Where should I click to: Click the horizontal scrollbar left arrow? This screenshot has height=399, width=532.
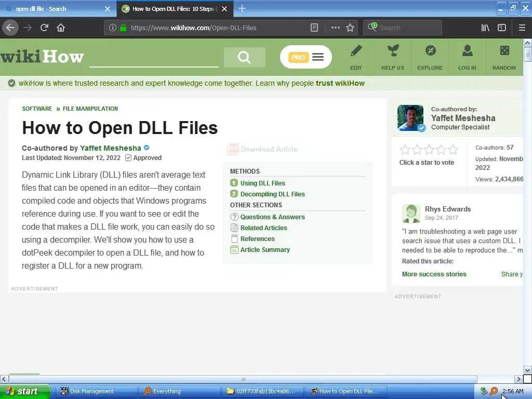[4, 379]
